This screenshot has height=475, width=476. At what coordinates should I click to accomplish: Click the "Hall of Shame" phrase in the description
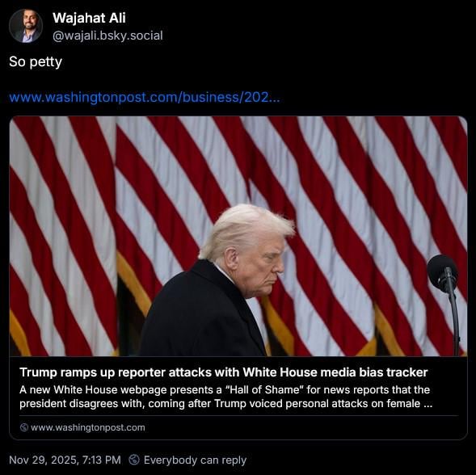(263, 389)
